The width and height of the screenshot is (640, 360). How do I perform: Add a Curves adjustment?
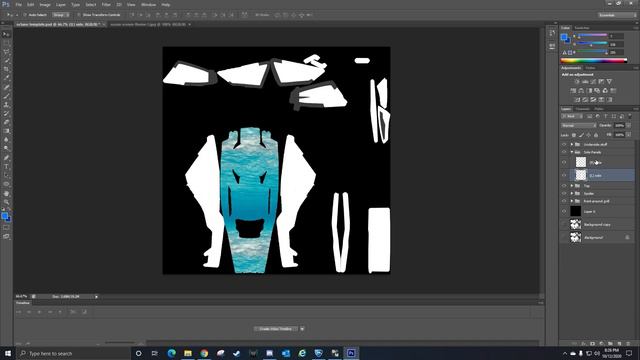pyautogui.click(x=593, y=82)
